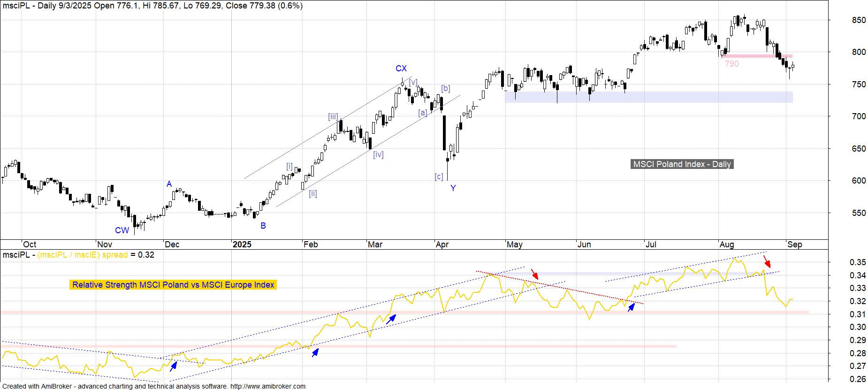Click the Jul marker on time axis
868x390 pixels.
tap(650, 245)
